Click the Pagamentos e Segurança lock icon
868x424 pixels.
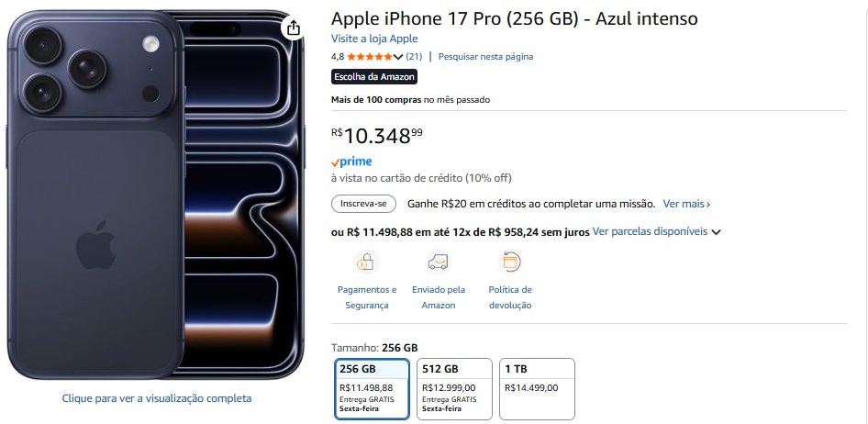pyautogui.click(x=366, y=262)
